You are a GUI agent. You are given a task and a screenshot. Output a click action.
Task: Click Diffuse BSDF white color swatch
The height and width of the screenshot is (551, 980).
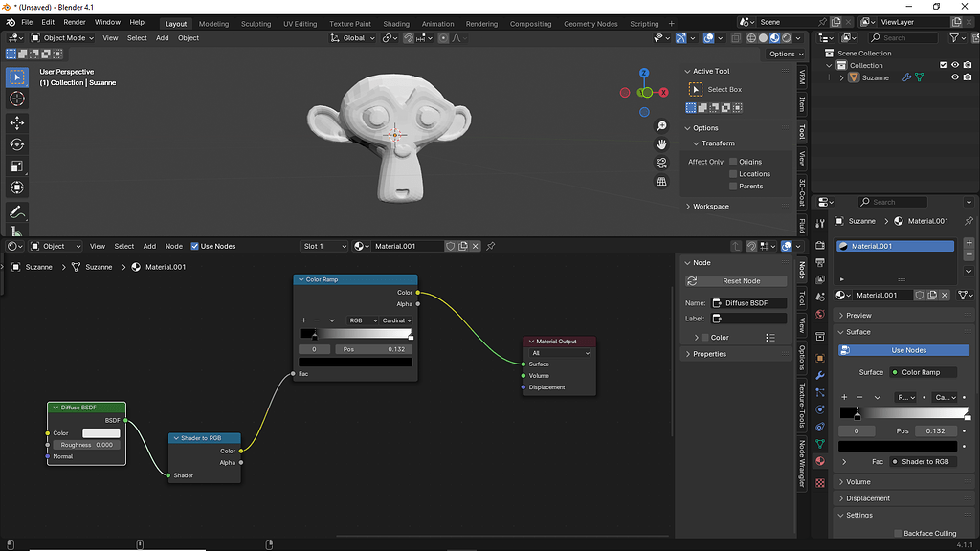coord(101,433)
